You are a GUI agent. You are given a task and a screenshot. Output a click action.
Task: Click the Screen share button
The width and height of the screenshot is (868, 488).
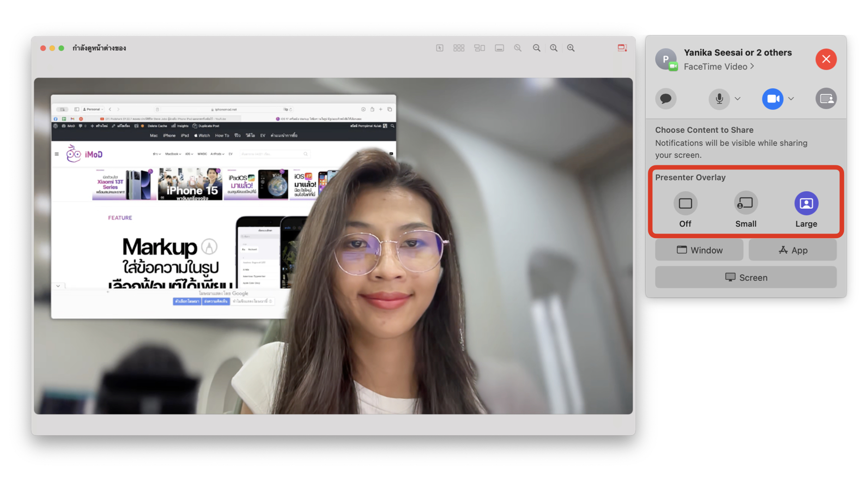[x=746, y=277]
